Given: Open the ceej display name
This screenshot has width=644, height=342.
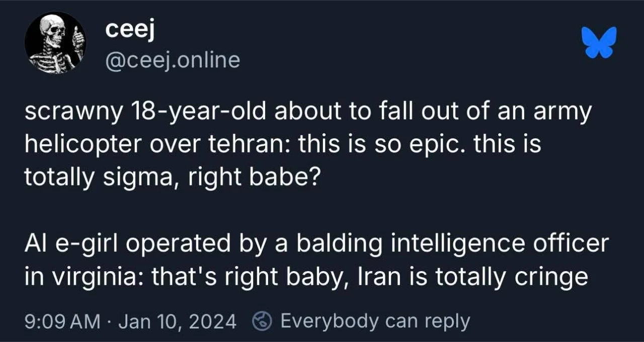Looking at the screenshot, I should click(130, 30).
